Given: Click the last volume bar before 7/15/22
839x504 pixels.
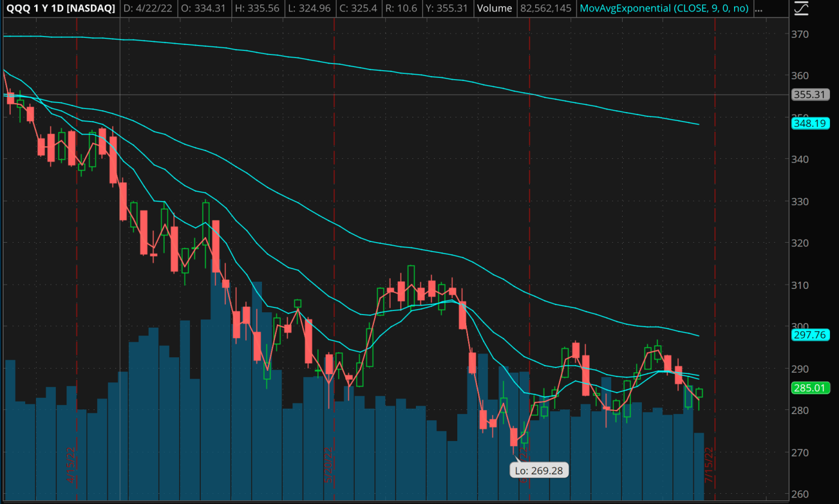Looking at the screenshot, I should [x=699, y=466].
